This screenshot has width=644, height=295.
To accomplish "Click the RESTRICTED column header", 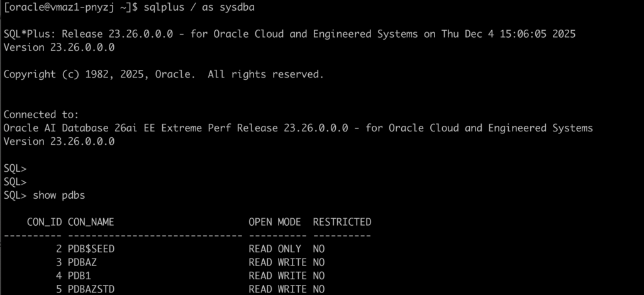I will coord(341,222).
